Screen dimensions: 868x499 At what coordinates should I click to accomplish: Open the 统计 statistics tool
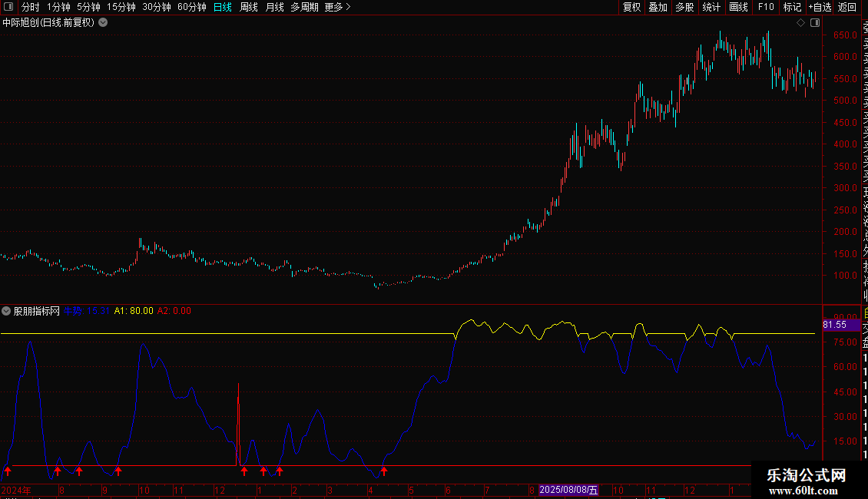[x=711, y=7]
